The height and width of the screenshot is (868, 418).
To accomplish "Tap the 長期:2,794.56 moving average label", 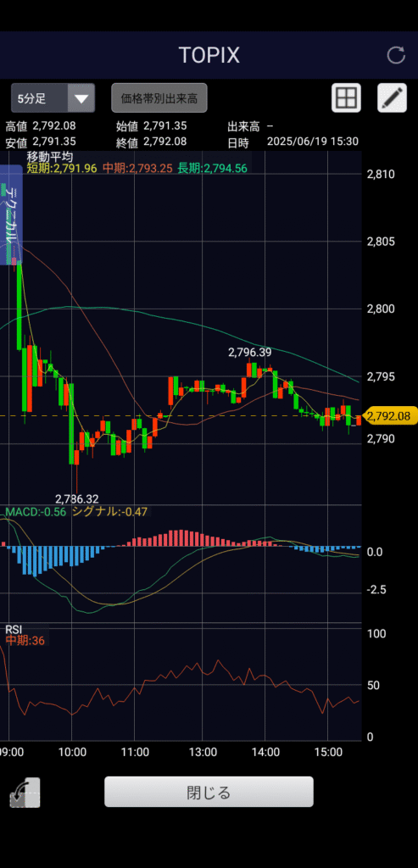I will pyautogui.click(x=213, y=169).
